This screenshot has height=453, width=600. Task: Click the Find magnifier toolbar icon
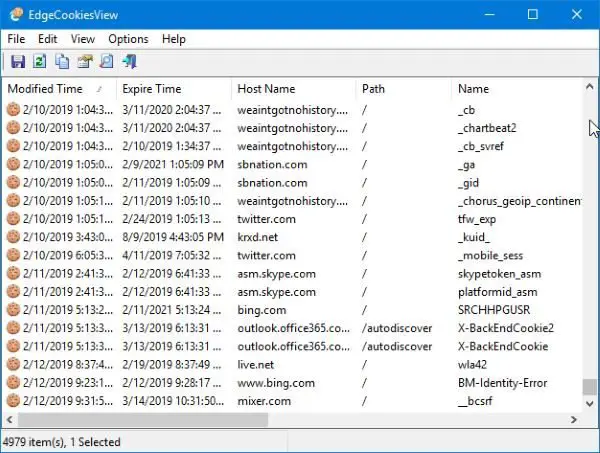coord(107,61)
